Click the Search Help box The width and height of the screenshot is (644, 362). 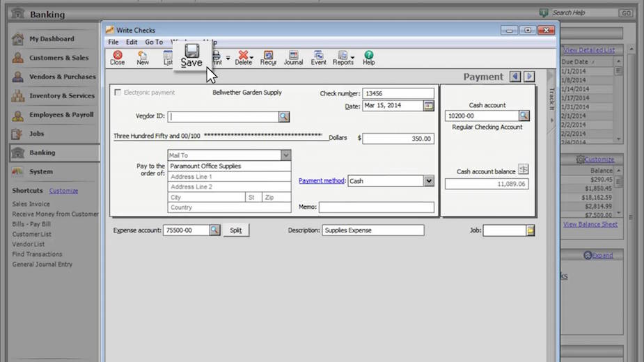pos(583,13)
